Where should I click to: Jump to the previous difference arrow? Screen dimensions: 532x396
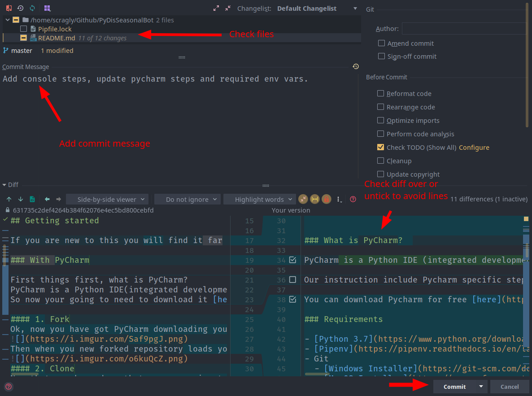coord(9,199)
